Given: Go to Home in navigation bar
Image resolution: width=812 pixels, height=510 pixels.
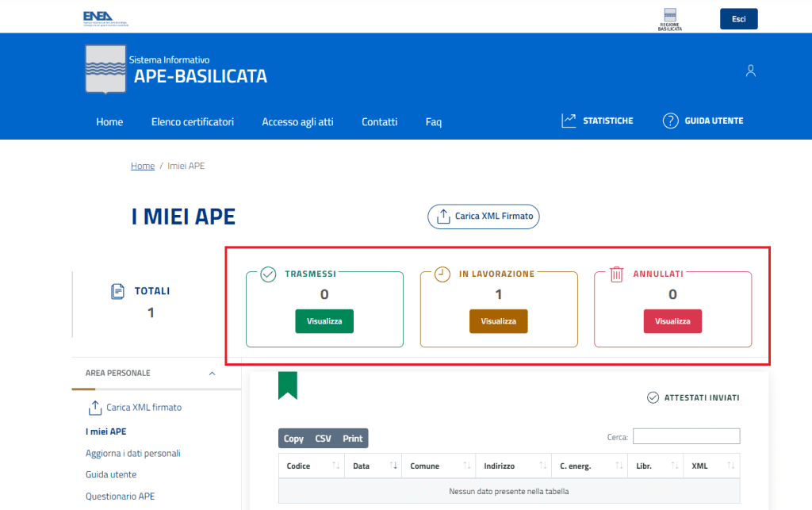Looking at the screenshot, I should [109, 121].
